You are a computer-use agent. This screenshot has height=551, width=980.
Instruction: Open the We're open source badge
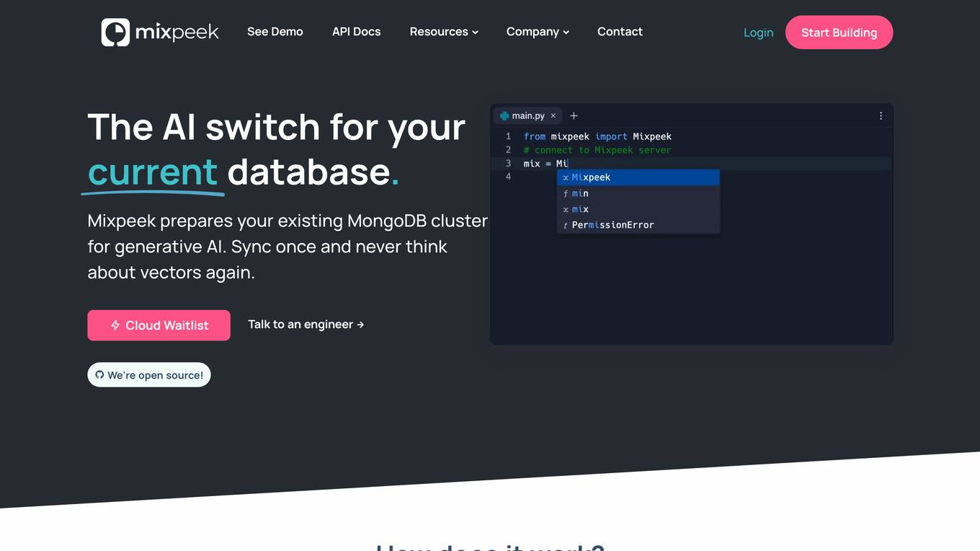pos(149,375)
